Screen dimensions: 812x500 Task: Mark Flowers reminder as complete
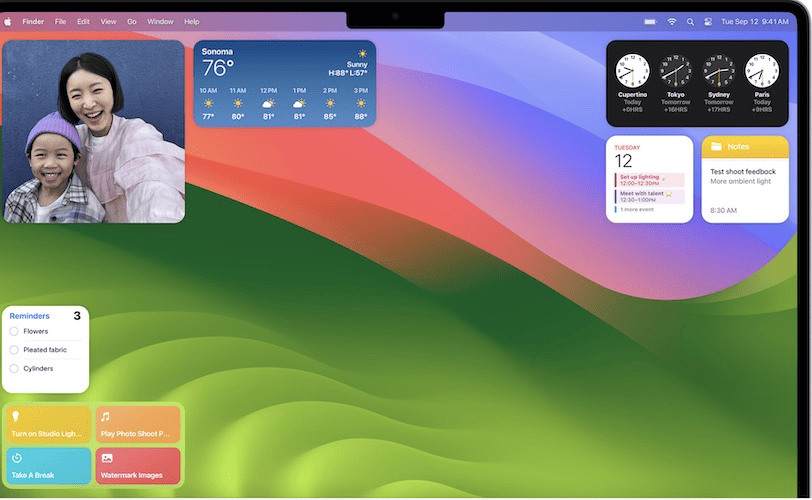[14, 331]
